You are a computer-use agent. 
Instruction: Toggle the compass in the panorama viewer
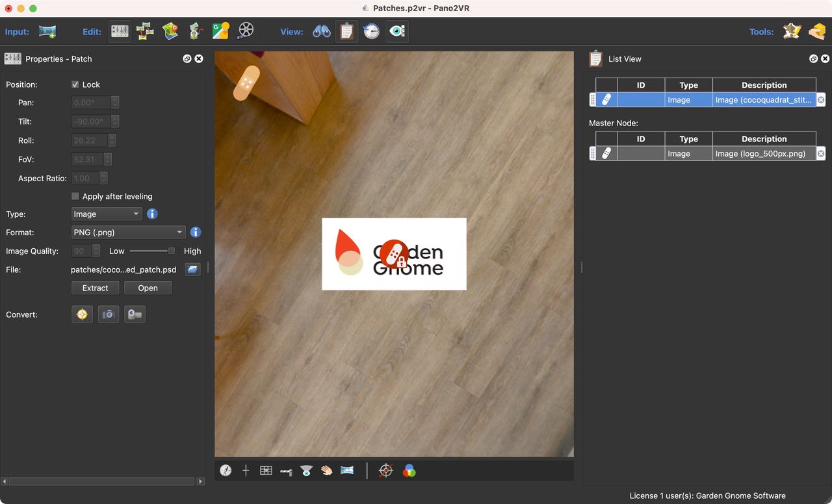pyautogui.click(x=226, y=470)
